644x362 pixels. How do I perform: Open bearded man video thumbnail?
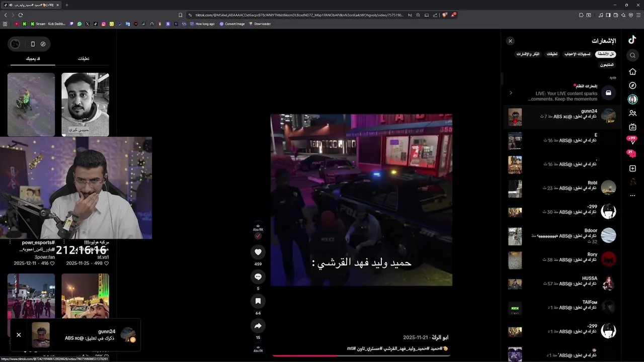(85, 105)
